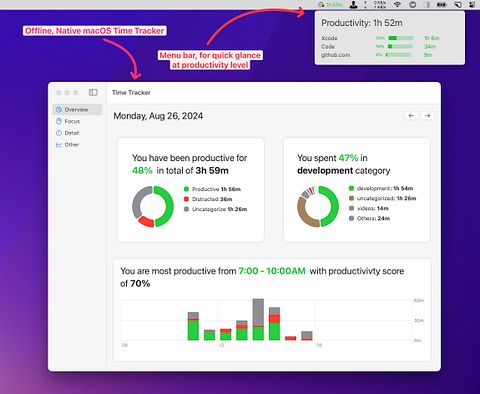Click the brown uncategorized legend swatch
The image size is (480, 394).
pyautogui.click(x=351, y=198)
